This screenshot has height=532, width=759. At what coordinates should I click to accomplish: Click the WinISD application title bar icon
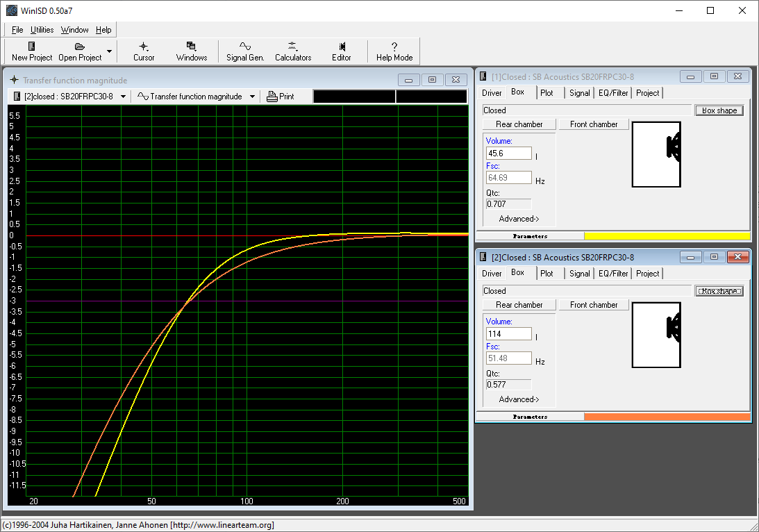(12, 10)
